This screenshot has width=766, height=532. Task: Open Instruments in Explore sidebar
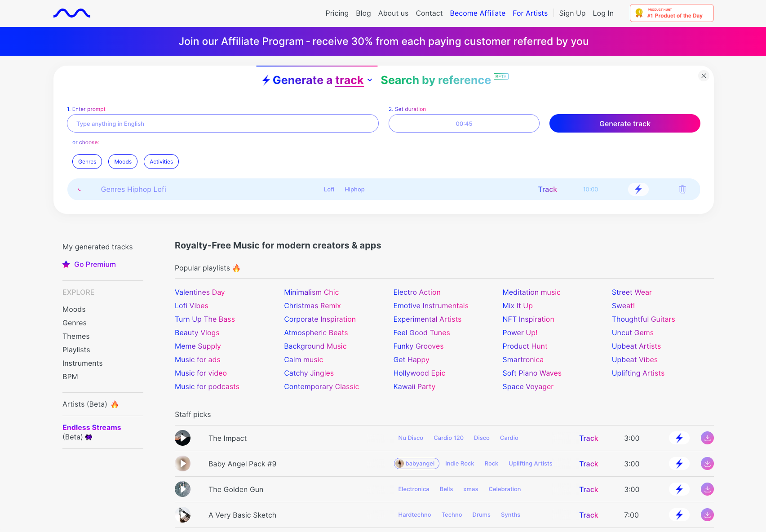click(x=83, y=363)
